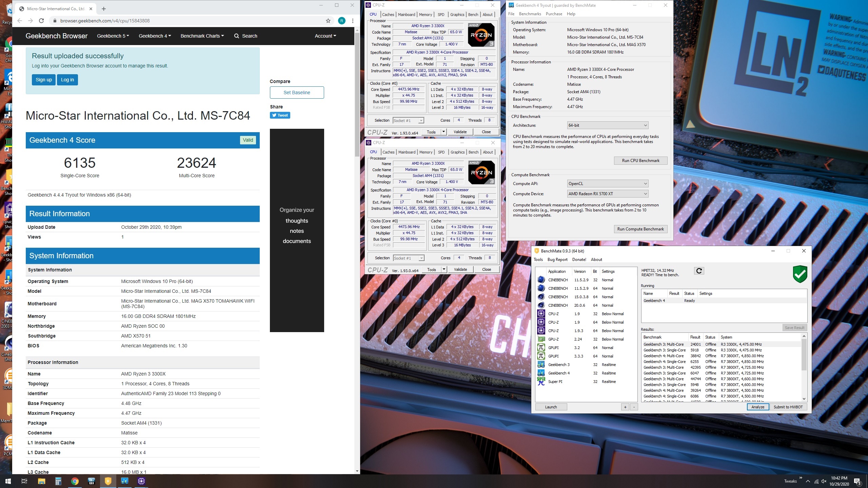This screenshot has width=868, height=488.
Task: Open Compute Device Radeon RX 5700 XT dropdown
Action: [x=608, y=194]
